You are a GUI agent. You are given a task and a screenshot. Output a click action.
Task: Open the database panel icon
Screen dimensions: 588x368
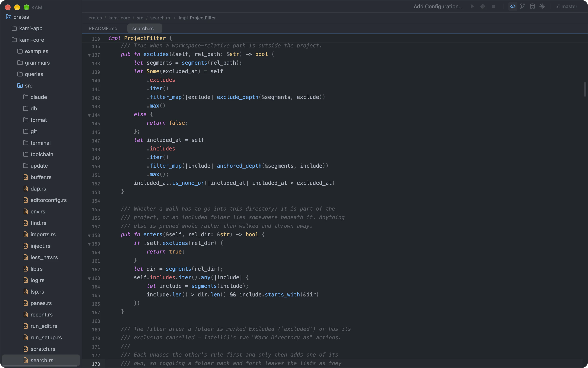532,7
